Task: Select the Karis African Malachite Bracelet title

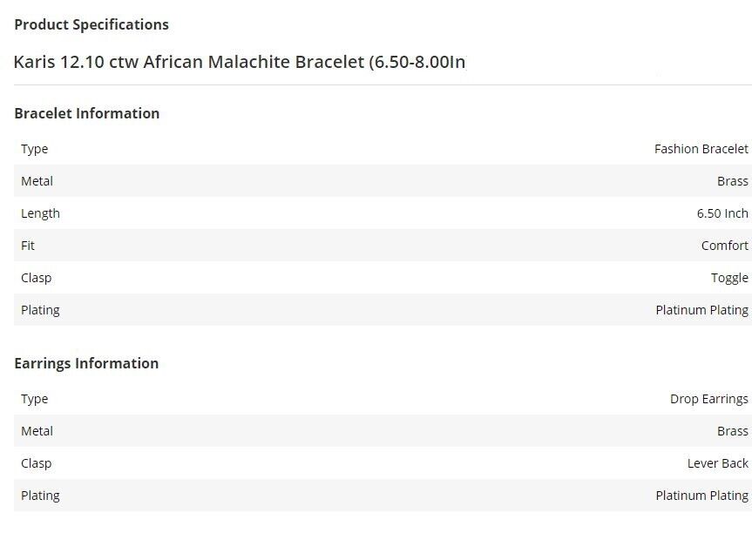Action: pyautogui.click(x=240, y=62)
